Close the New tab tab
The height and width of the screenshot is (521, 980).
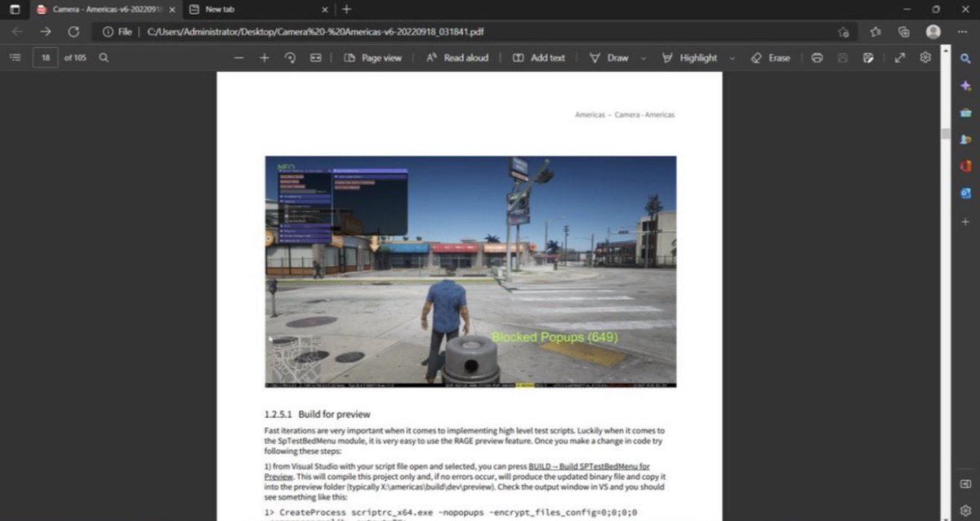[x=324, y=9]
